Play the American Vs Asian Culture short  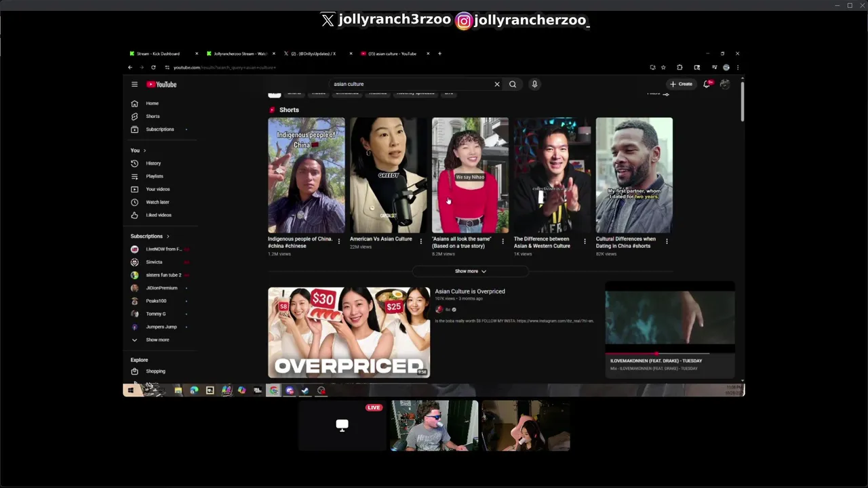388,176
